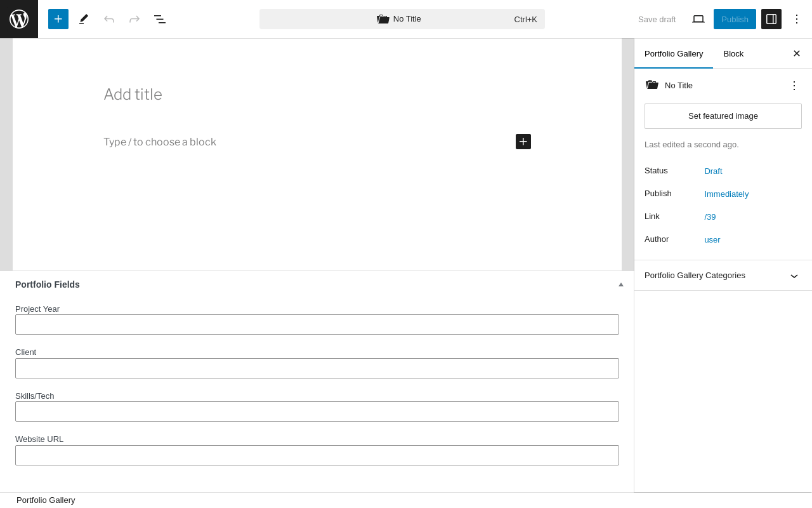Select the Tools pencil icon
The height and width of the screenshot is (508, 812).
coord(84,19)
